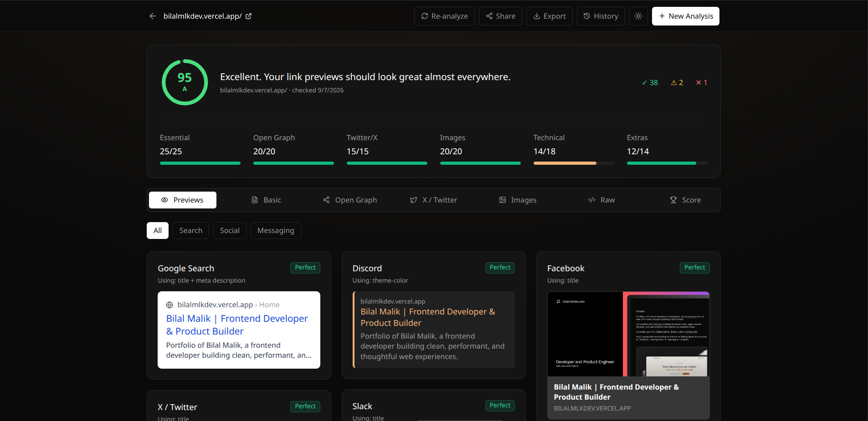The height and width of the screenshot is (421, 868).
Task: Click the Perfect badge on Slack
Action: (x=500, y=406)
